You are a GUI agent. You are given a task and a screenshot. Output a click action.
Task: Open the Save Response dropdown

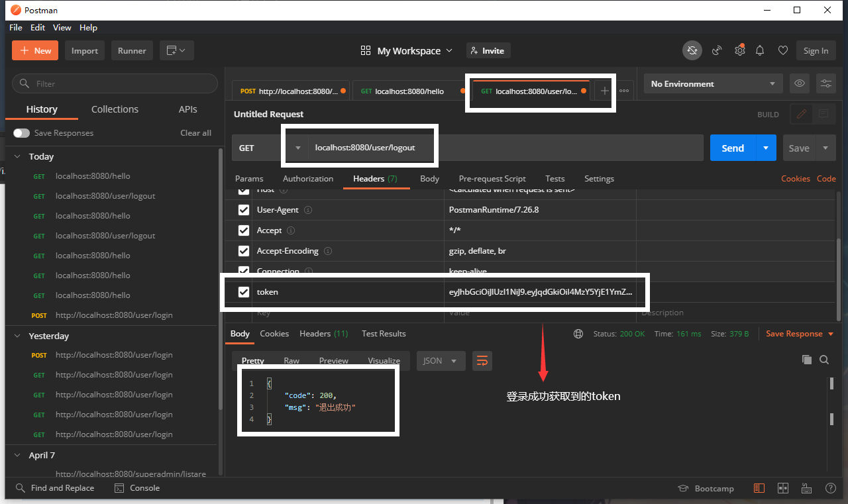click(800, 334)
